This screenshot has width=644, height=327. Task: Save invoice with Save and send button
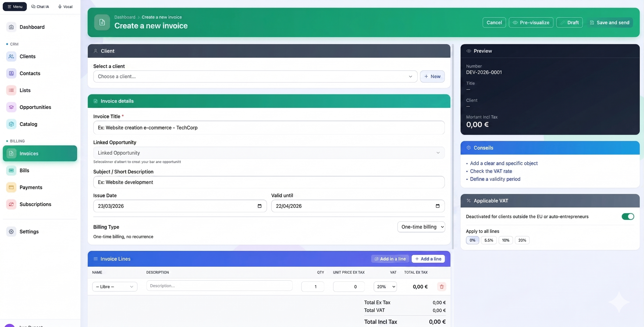click(x=610, y=22)
